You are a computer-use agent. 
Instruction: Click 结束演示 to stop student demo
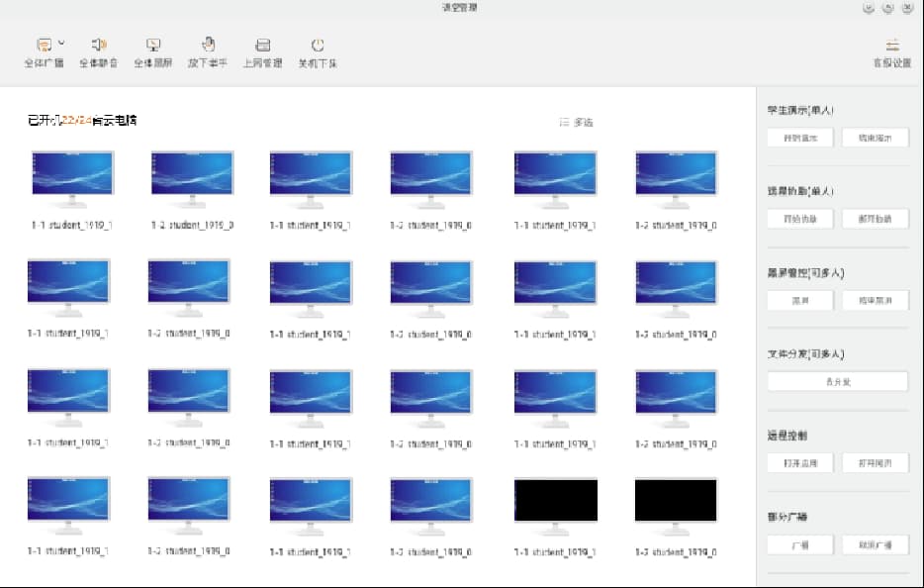pyautogui.click(x=875, y=138)
